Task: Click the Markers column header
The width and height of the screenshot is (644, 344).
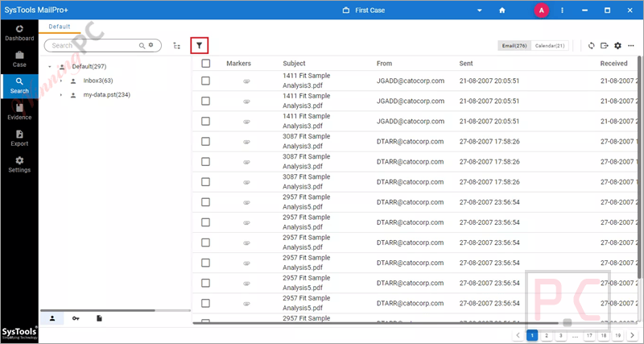Action: pos(238,64)
